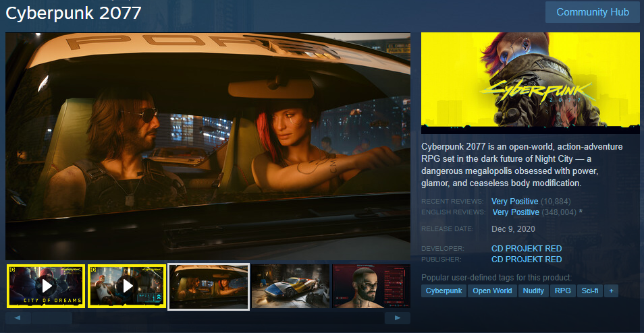
Task: Expand tags with the plus button
Action: pyautogui.click(x=611, y=291)
